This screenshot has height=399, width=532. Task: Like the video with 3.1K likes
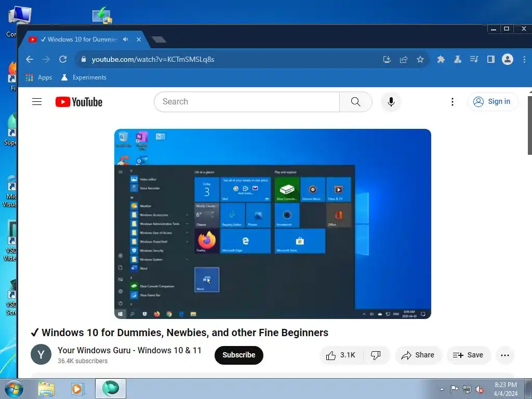pos(341,355)
